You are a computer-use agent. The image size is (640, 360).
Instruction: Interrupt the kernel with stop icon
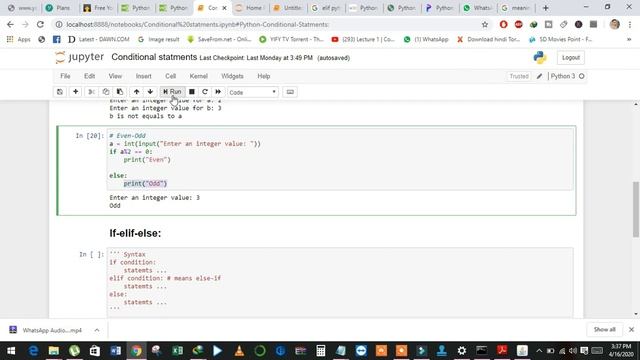click(x=191, y=92)
